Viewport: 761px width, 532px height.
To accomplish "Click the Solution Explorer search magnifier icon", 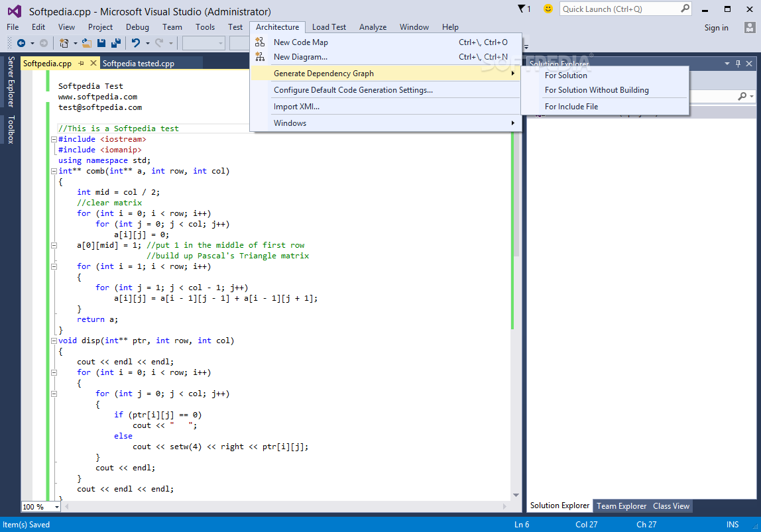I will point(742,96).
